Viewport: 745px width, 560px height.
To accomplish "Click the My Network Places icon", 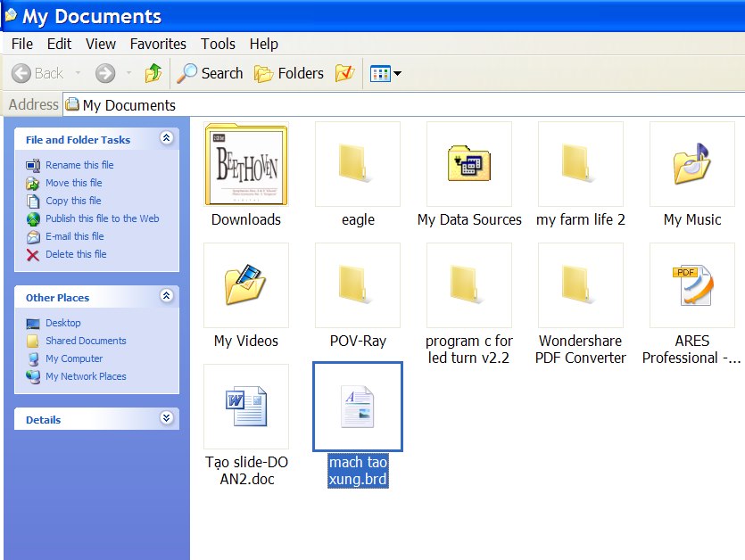I will [33, 377].
